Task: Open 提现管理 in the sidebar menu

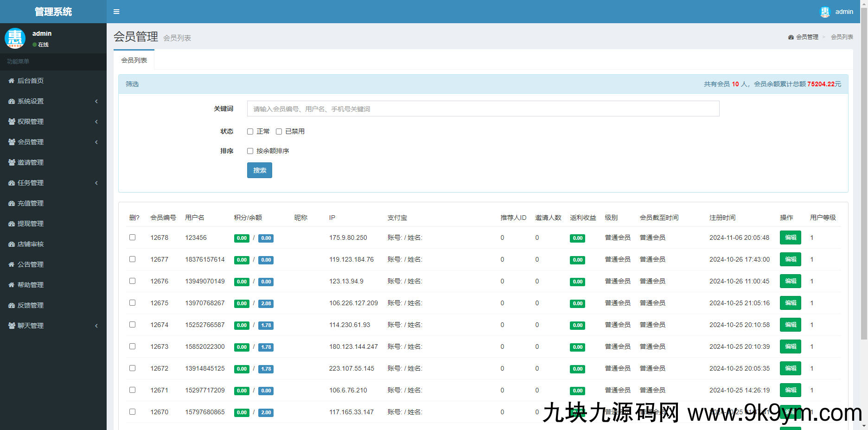Action: [x=53, y=224]
